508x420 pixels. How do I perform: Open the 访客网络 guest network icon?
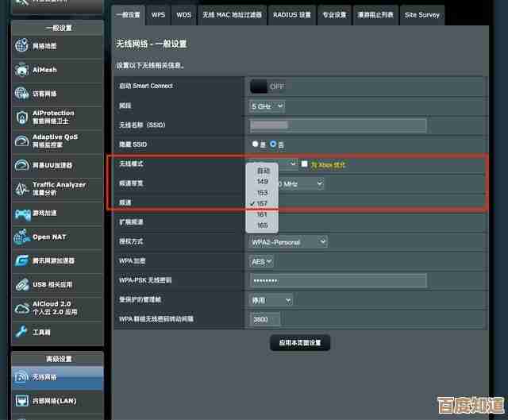click(21, 93)
